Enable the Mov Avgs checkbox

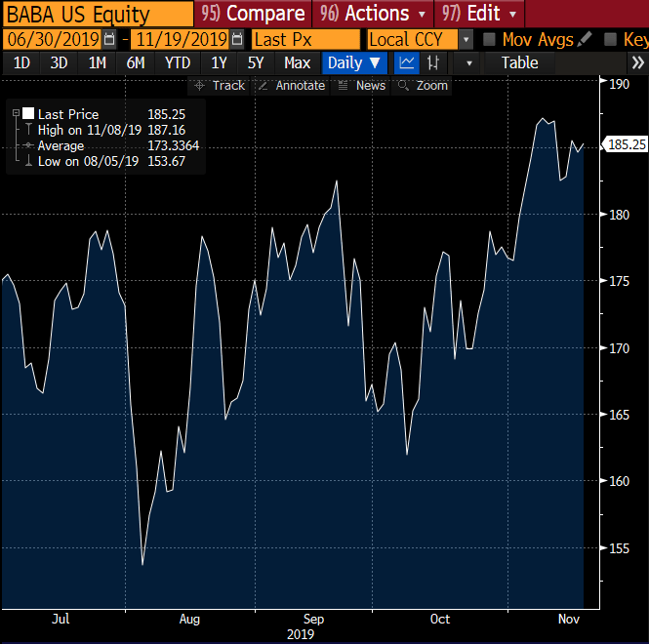point(489,40)
